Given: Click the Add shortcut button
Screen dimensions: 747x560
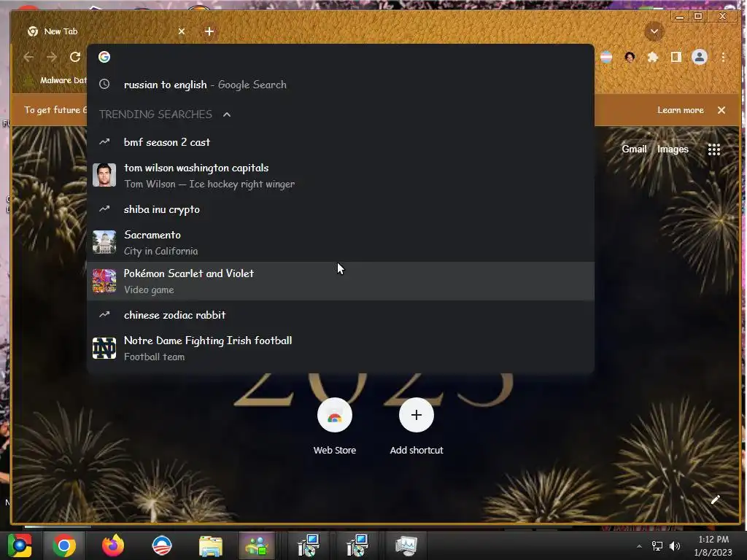Looking at the screenshot, I should tap(417, 426).
